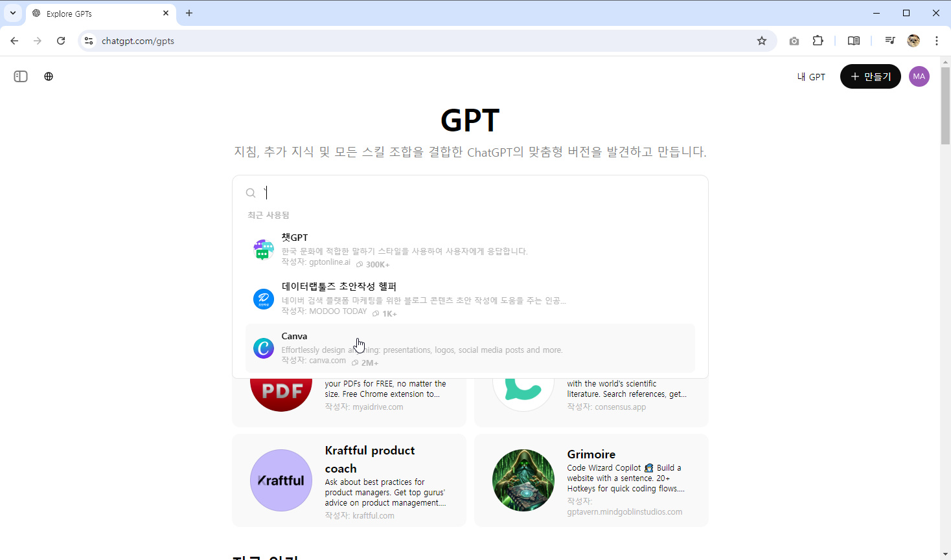
Task: Click the 2M+ usage count
Action: coord(370,363)
